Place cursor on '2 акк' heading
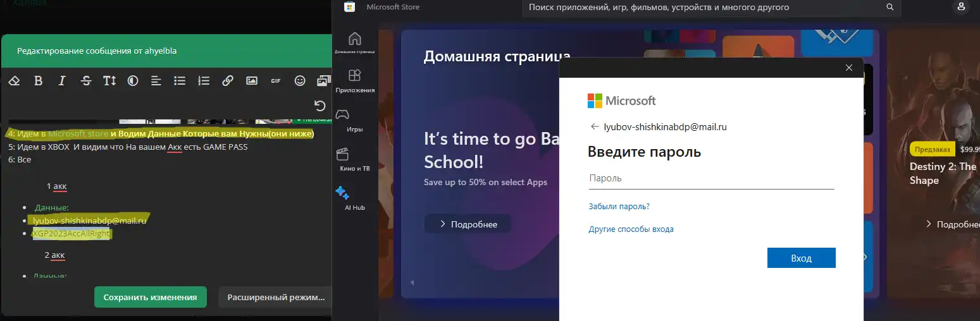The height and width of the screenshot is (321, 980). [54, 255]
